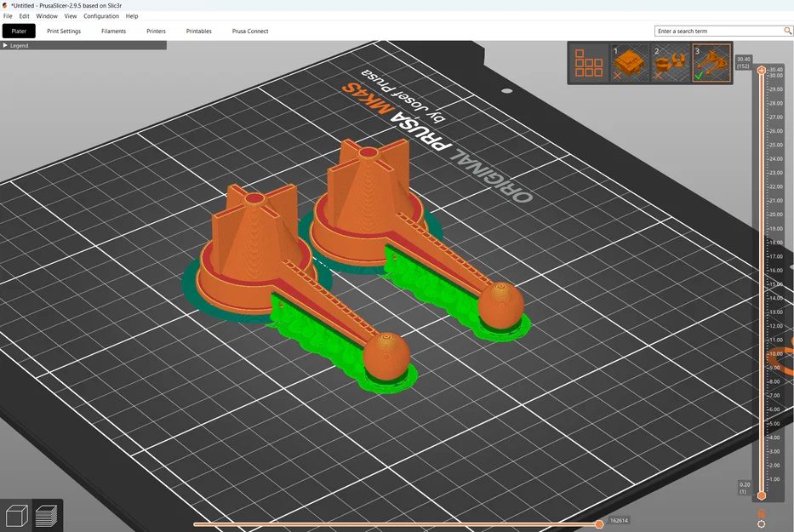The image size is (794, 532).
Task: Switch to sliced layers preview icon
Action: 47,517
